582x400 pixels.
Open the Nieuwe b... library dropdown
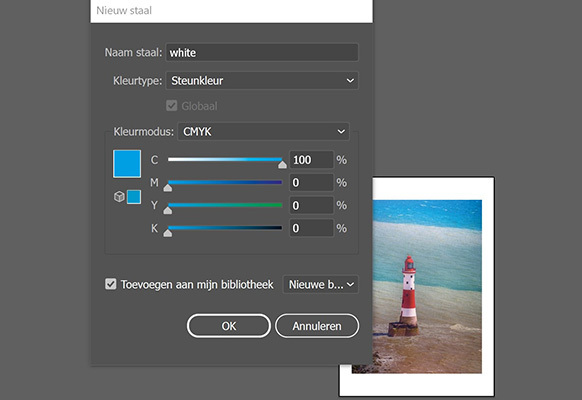[x=321, y=285]
